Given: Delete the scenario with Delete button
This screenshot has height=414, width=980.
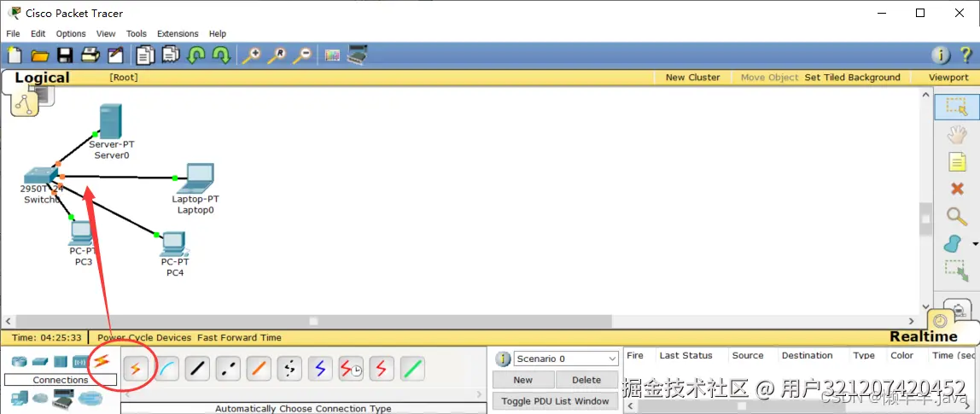Looking at the screenshot, I should 586,380.
